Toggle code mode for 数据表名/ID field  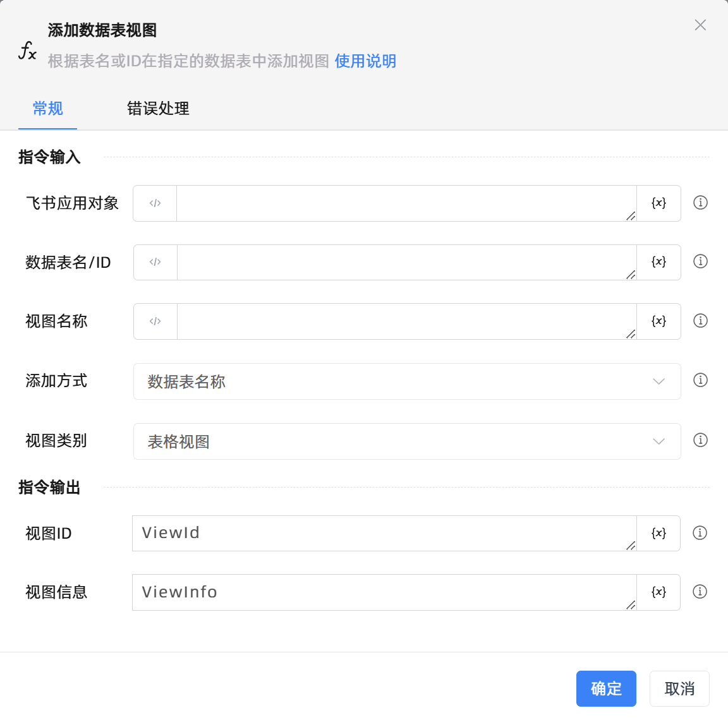pyautogui.click(x=155, y=263)
